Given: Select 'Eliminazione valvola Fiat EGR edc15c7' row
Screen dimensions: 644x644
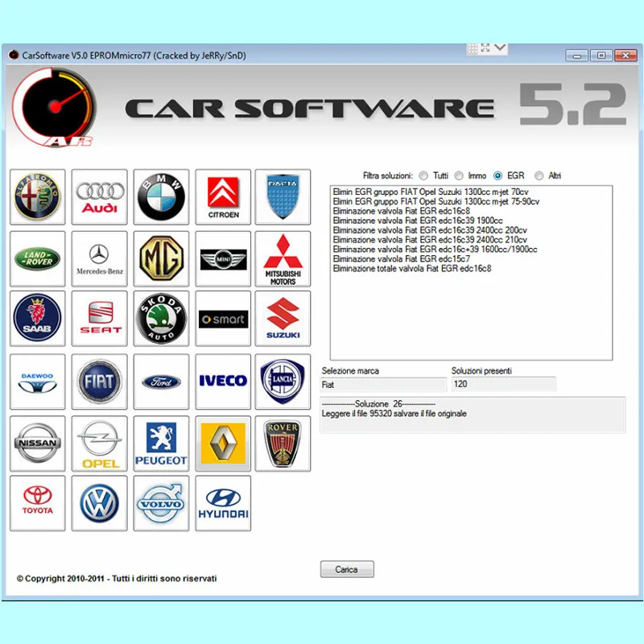Looking at the screenshot, I should pos(401,258).
